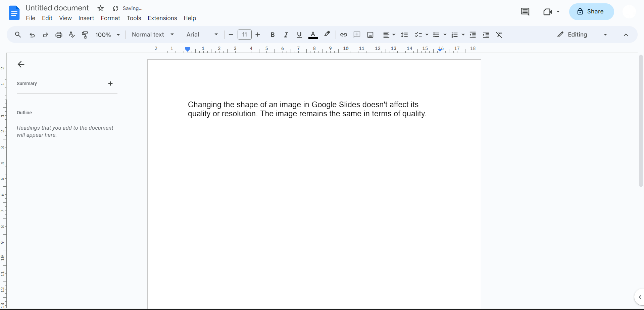Open the highlight color picker
Image resolution: width=644 pixels, height=310 pixels.
327,35
